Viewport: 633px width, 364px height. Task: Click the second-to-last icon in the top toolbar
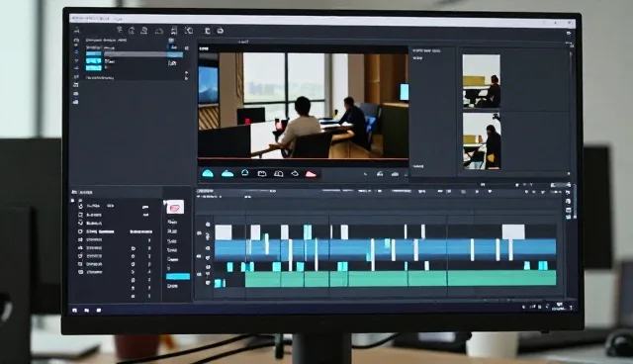click(x=207, y=31)
